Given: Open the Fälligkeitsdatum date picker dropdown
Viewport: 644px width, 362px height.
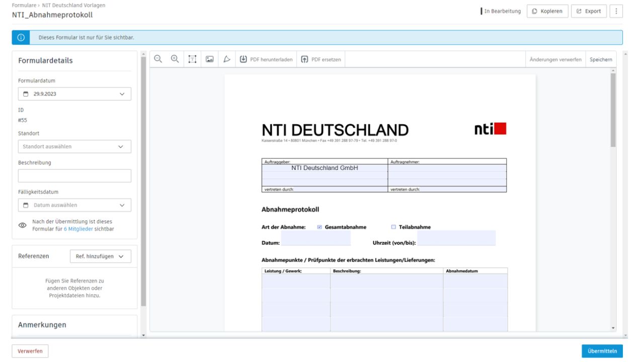Looking at the screenshot, I should [x=74, y=205].
